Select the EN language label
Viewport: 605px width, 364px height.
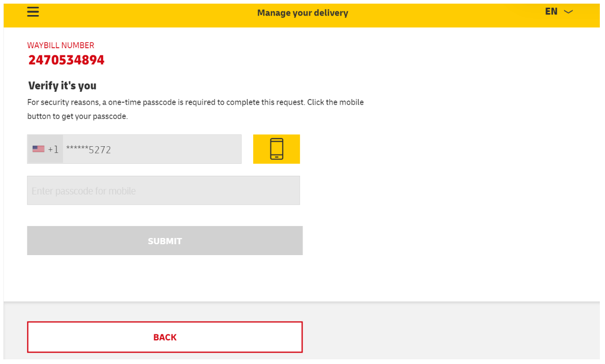[x=551, y=11]
